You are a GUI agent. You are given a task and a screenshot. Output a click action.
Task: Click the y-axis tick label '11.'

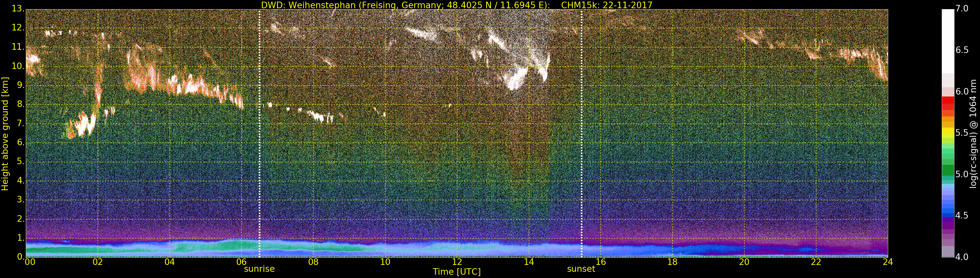18,47
